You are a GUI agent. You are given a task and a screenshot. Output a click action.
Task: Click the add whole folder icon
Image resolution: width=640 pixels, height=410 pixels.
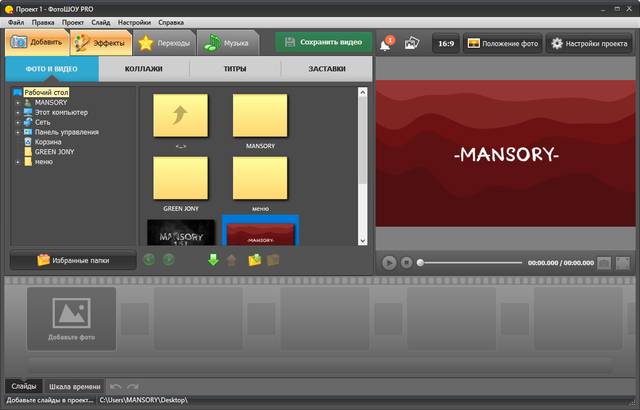click(254, 260)
